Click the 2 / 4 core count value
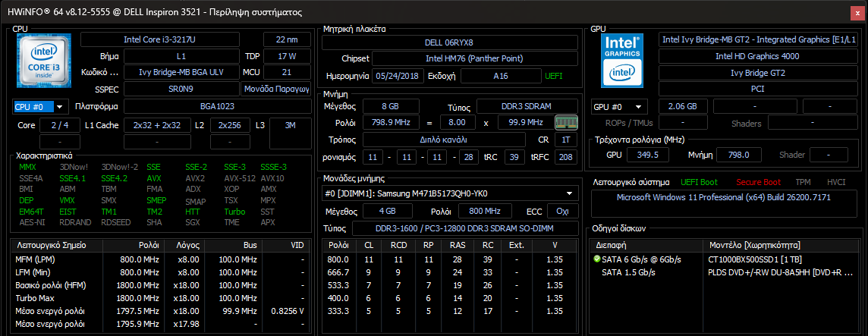Screen dimensions: 868x336 click(x=60, y=125)
